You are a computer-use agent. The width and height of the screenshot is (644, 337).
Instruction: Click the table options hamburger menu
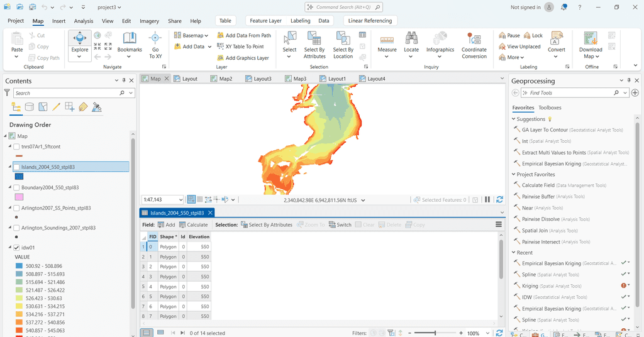tap(499, 224)
